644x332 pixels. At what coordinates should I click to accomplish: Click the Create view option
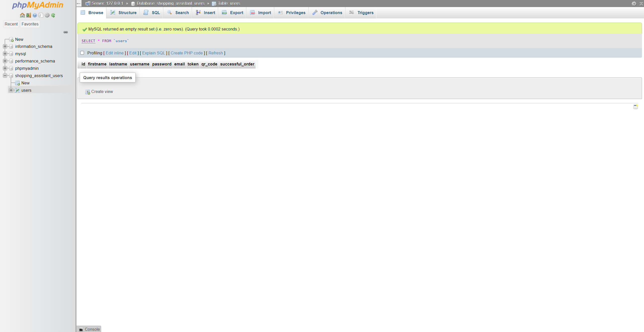(102, 91)
